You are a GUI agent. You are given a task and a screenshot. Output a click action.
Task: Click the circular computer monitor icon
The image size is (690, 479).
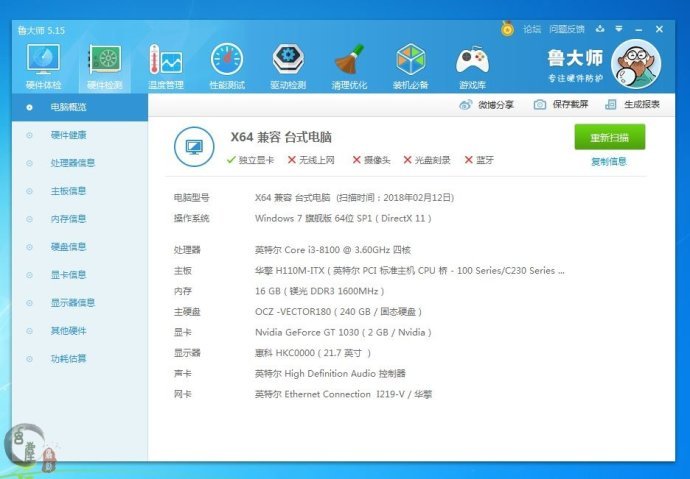(x=194, y=147)
